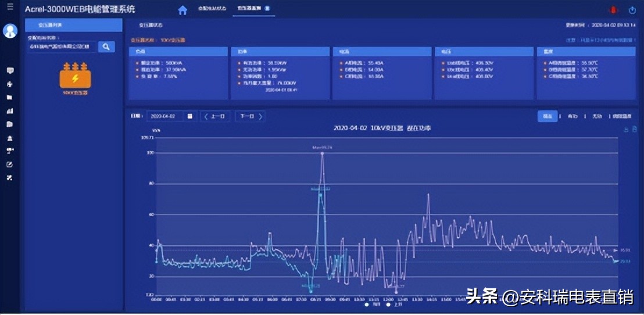
Task: Open the edit pencil sidebar icon
Action: tap(10, 164)
